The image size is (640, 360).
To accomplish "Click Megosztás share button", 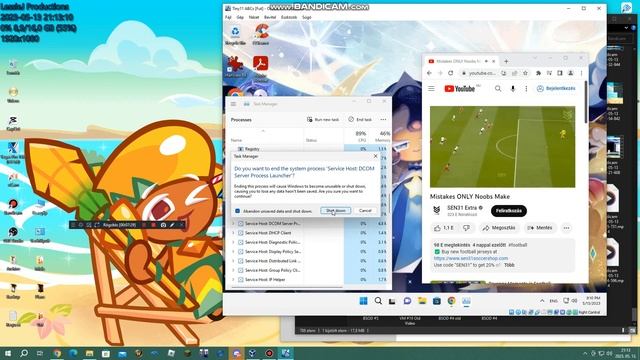I will (499, 228).
